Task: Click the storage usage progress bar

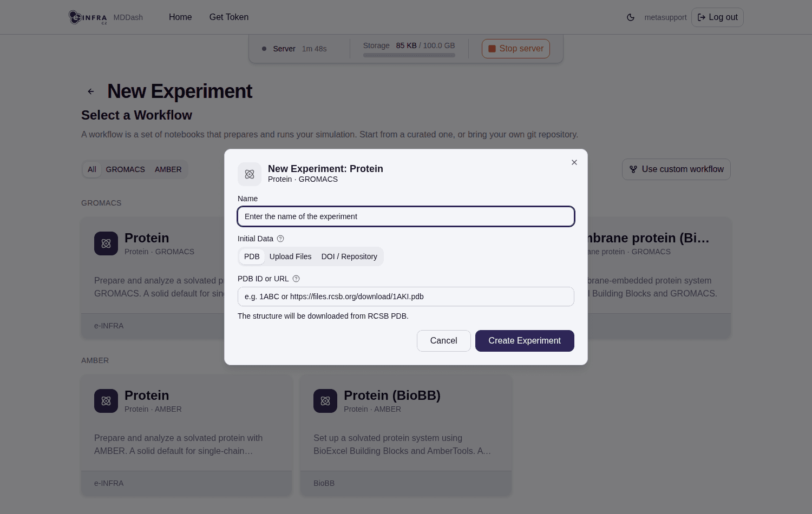Action: (409, 55)
